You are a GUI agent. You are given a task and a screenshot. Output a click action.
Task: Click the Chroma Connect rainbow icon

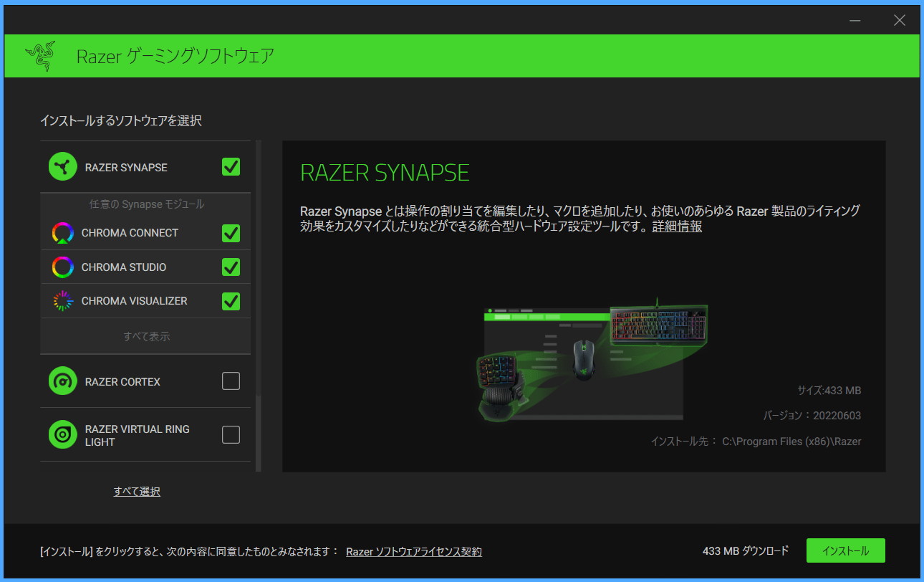pos(63,233)
